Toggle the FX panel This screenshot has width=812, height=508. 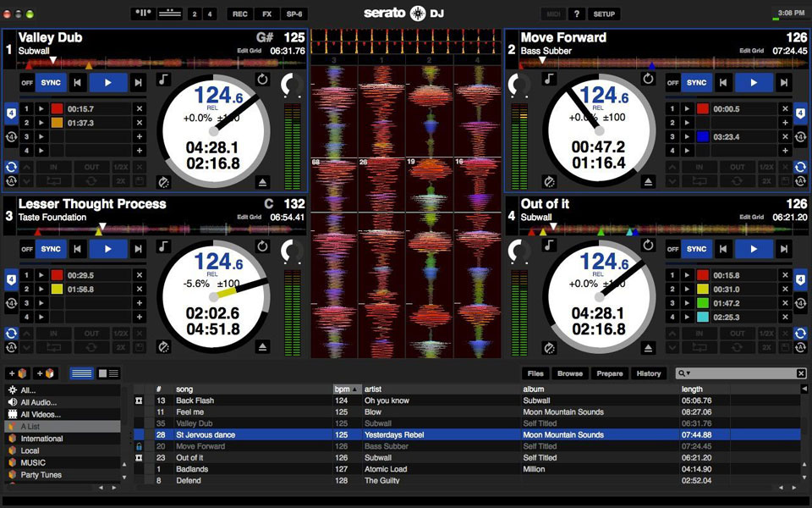266,14
